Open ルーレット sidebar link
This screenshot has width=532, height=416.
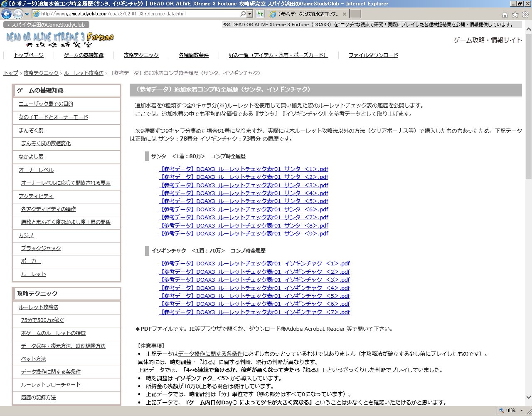[34, 274]
